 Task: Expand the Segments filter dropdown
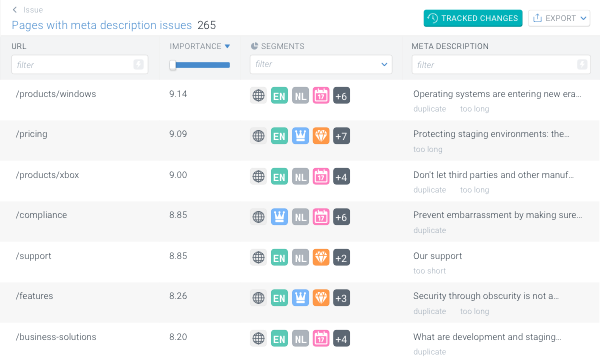(x=385, y=64)
